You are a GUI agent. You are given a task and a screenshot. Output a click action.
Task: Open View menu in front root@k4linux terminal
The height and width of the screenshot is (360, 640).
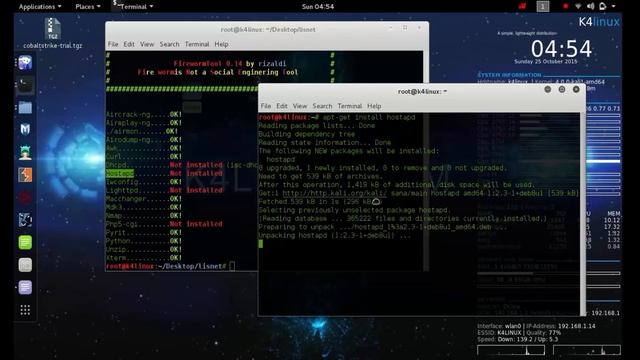pyautogui.click(x=300, y=106)
